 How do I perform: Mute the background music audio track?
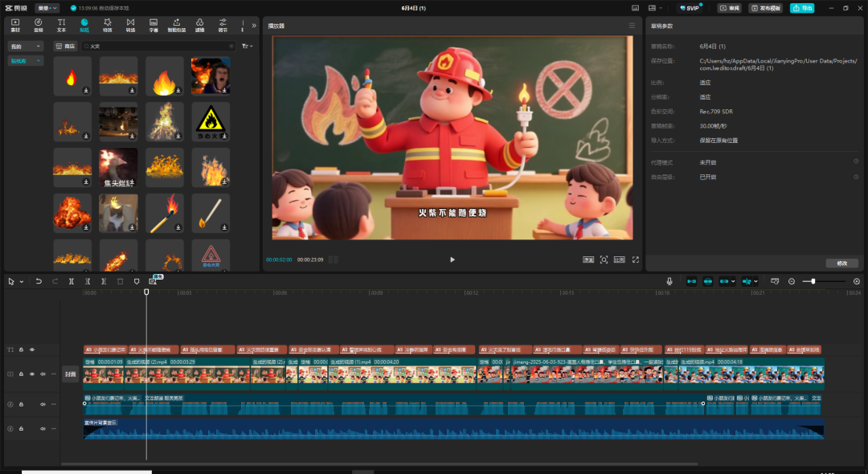click(x=43, y=429)
